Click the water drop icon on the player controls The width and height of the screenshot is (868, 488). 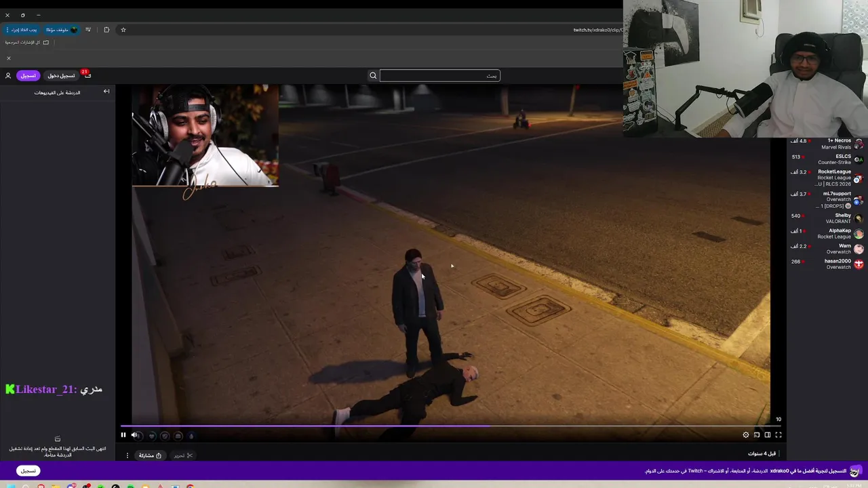[x=191, y=436]
